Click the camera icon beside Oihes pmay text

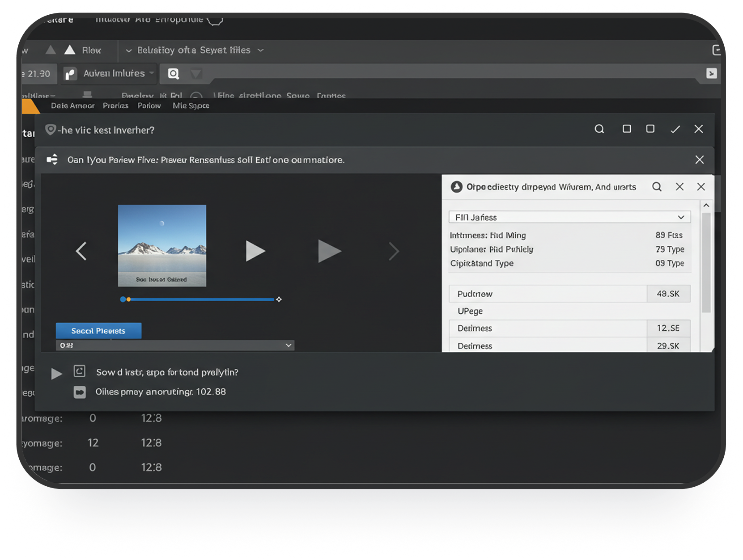[80, 392]
